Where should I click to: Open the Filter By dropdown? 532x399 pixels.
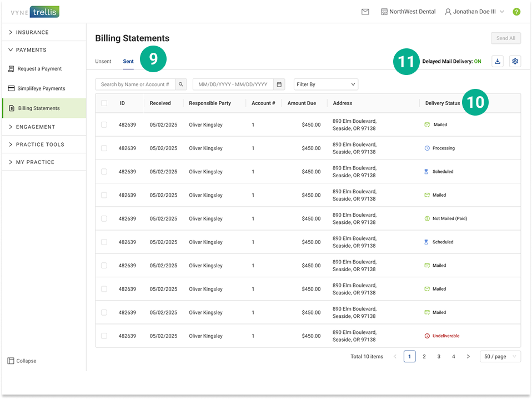pyautogui.click(x=326, y=84)
